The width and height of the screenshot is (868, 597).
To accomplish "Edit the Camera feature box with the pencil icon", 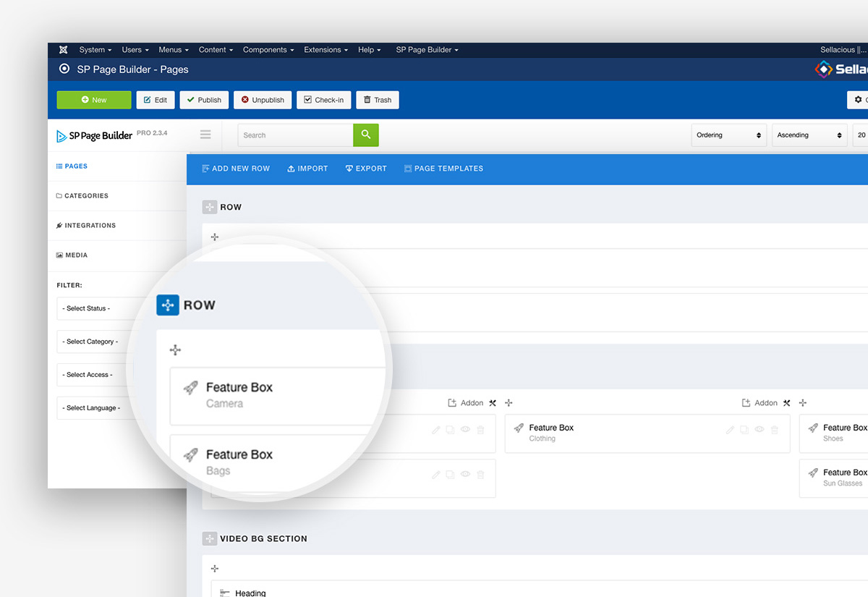I will (x=436, y=430).
